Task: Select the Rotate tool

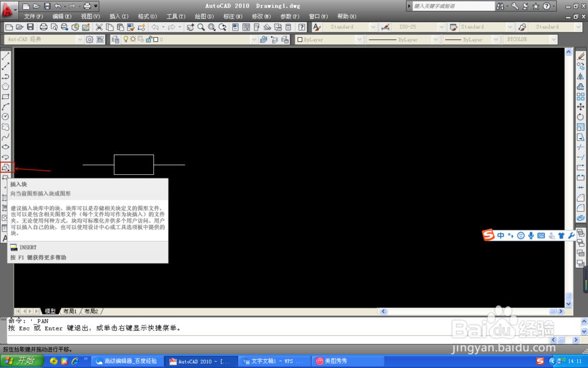Action: 580,117
